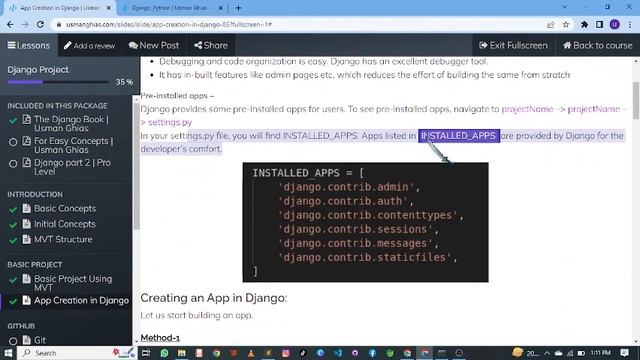The width and height of the screenshot is (640, 360).
Task: Close the Django_Python tab
Action: pos(220,8)
